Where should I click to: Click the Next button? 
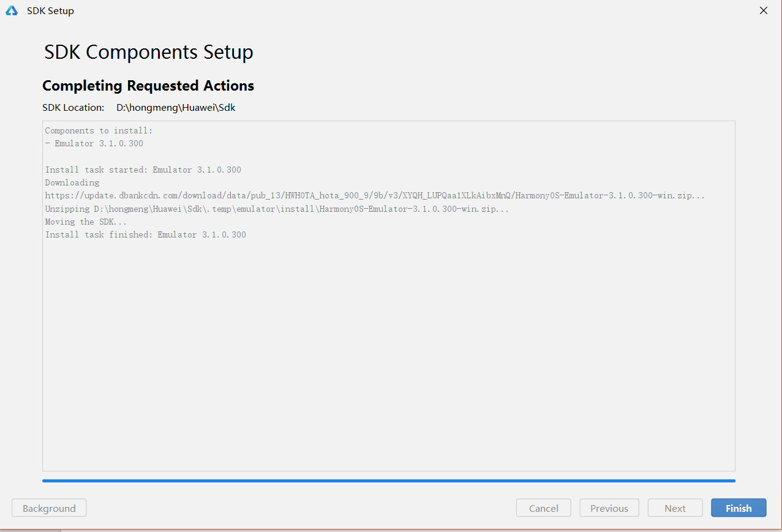(x=675, y=508)
